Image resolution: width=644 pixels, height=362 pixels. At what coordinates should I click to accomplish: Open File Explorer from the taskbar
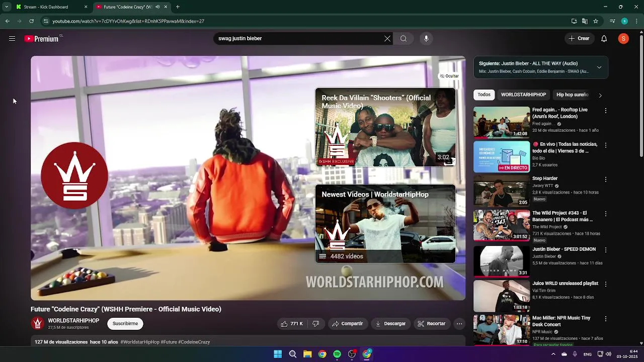click(307, 354)
